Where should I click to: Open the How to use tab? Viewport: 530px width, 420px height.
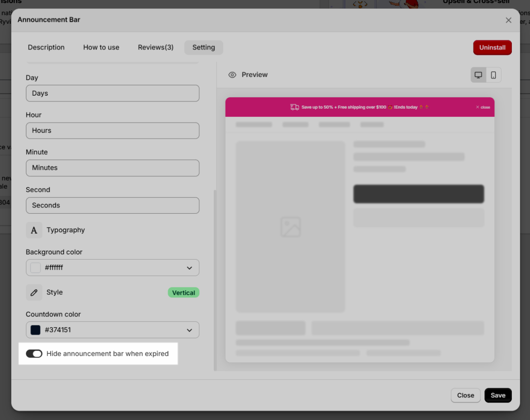tap(101, 47)
